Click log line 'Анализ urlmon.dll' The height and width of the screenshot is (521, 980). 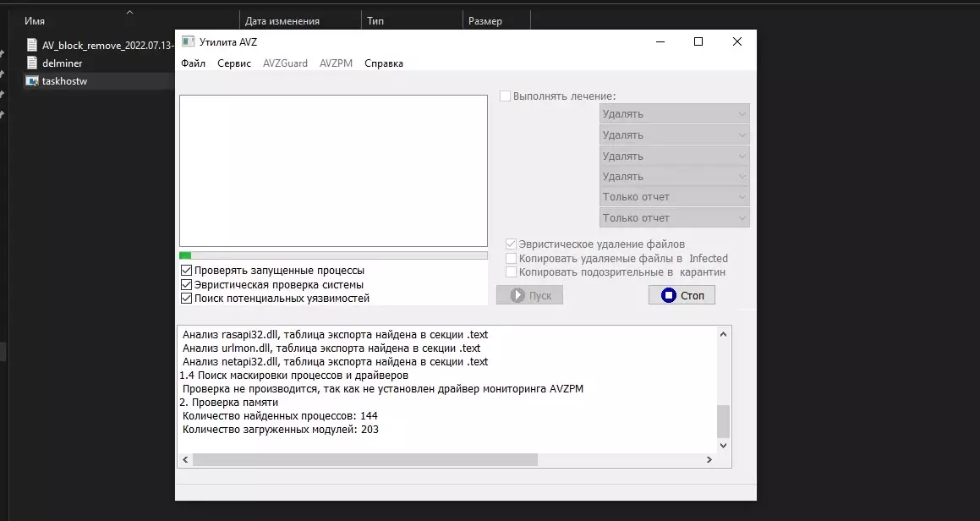[x=331, y=348]
